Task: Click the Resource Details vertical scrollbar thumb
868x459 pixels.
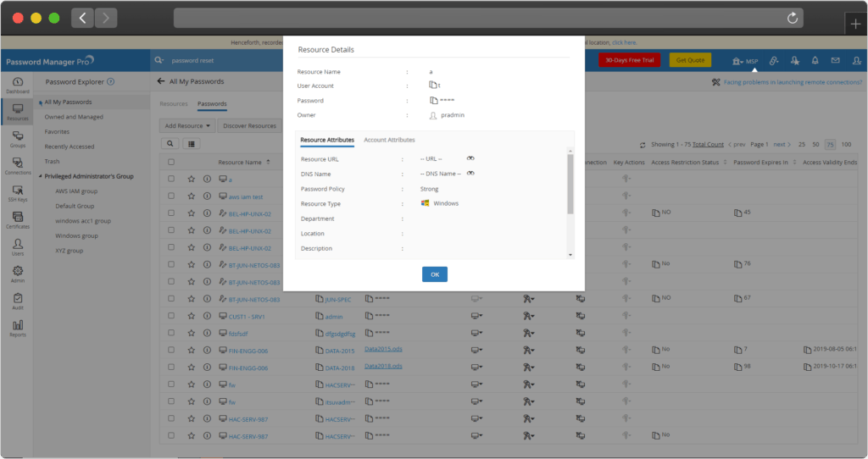Action: (x=570, y=184)
